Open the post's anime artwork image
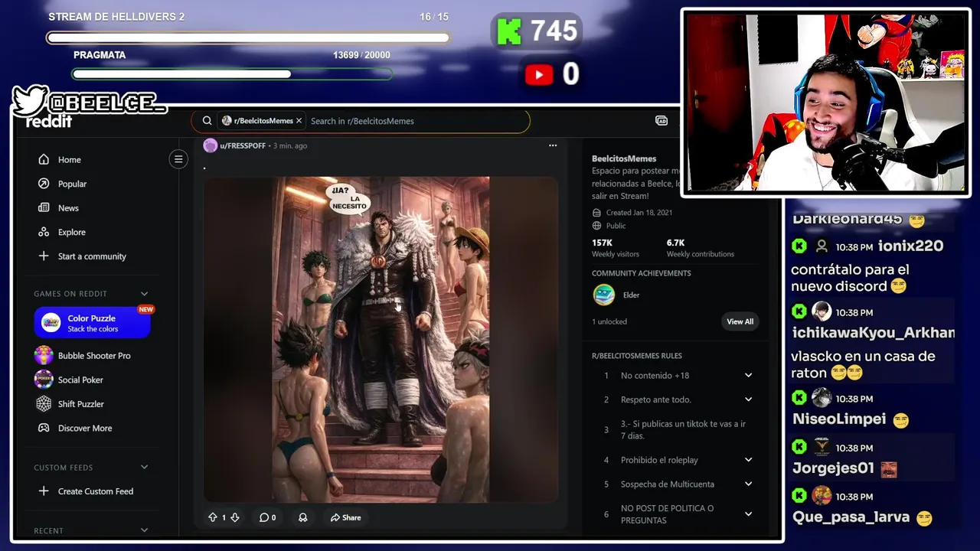This screenshot has width=980, height=551. [381, 340]
